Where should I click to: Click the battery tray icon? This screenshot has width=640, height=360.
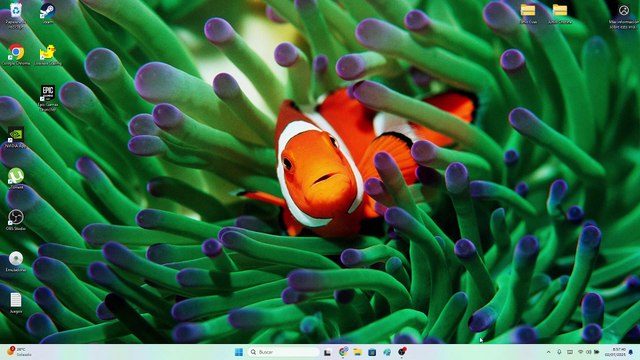tap(597, 352)
